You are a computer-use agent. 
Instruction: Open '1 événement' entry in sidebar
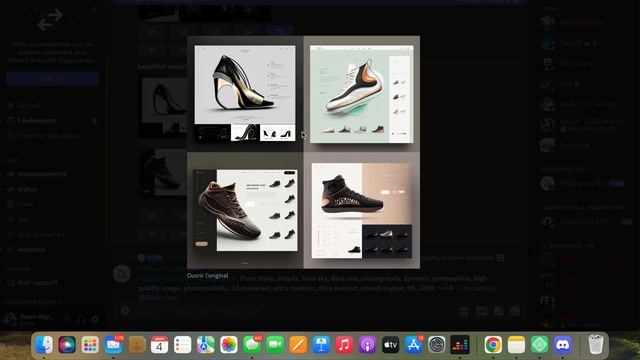[36, 121]
